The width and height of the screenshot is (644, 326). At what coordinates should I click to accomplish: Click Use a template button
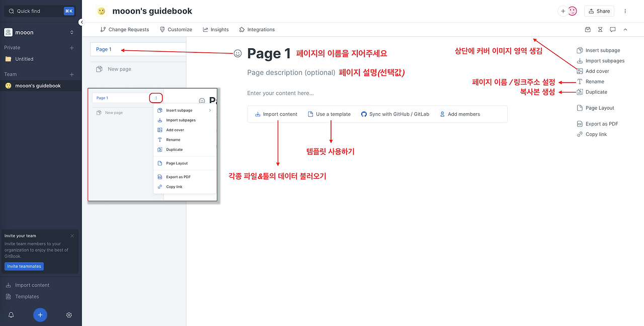[329, 114]
